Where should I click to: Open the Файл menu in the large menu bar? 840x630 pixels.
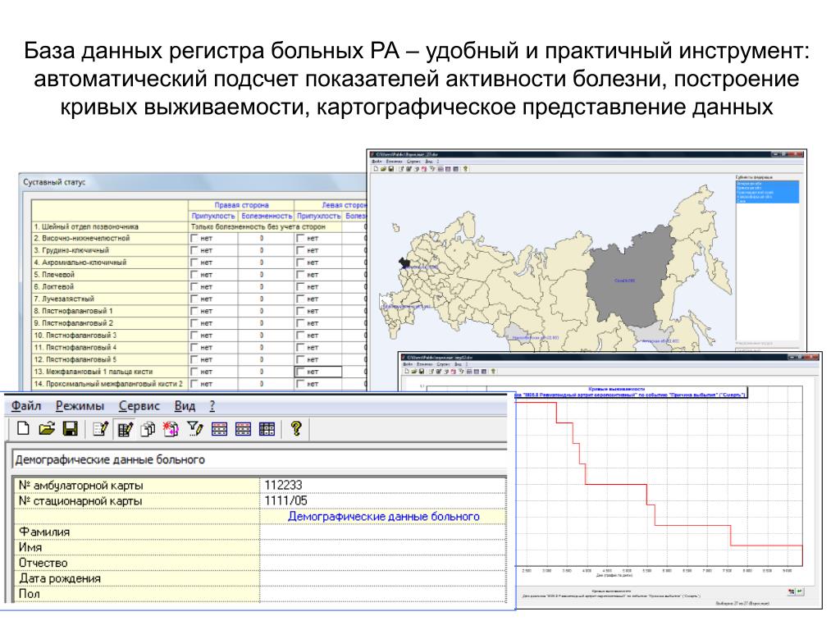tap(26, 406)
